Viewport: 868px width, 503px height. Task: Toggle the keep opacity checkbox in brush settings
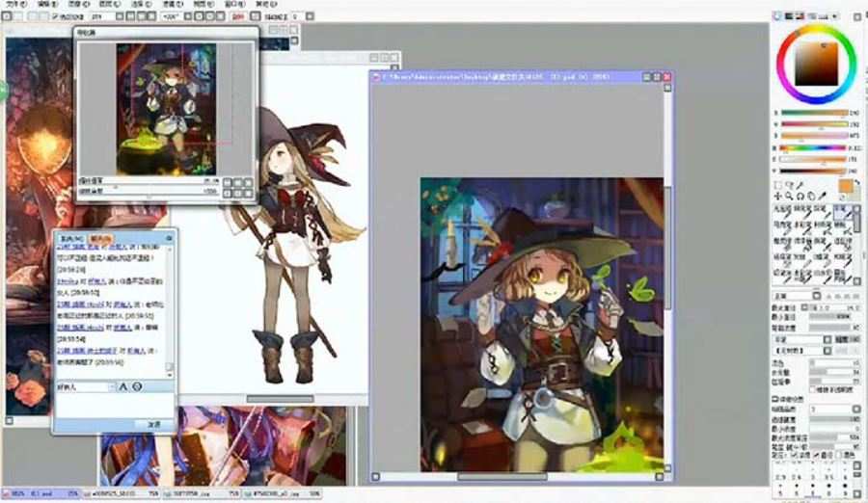point(813,387)
